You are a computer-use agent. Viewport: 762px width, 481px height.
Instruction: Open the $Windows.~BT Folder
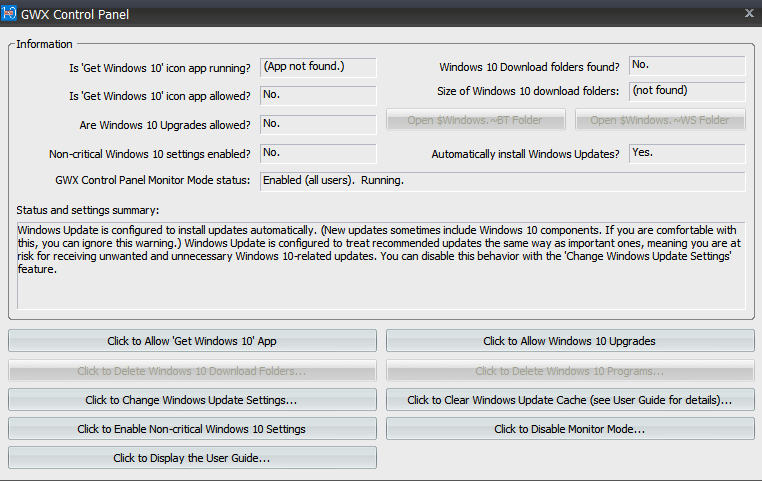click(476, 121)
